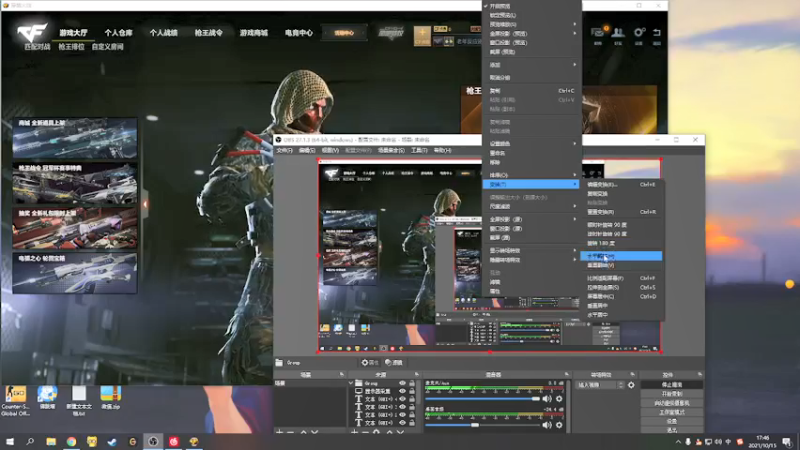
Task: Open Windows Start button
Action: tap(10, 441)
